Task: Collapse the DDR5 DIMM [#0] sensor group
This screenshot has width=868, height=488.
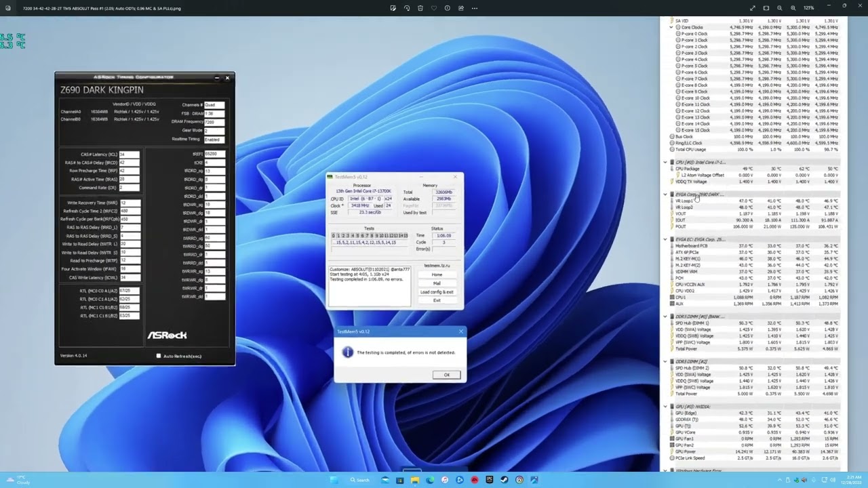Action: click(x=665, y=317)
